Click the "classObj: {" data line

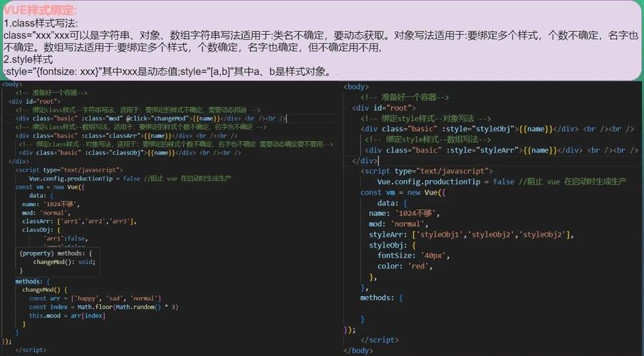pyautogui.click(x=41, y=229)
